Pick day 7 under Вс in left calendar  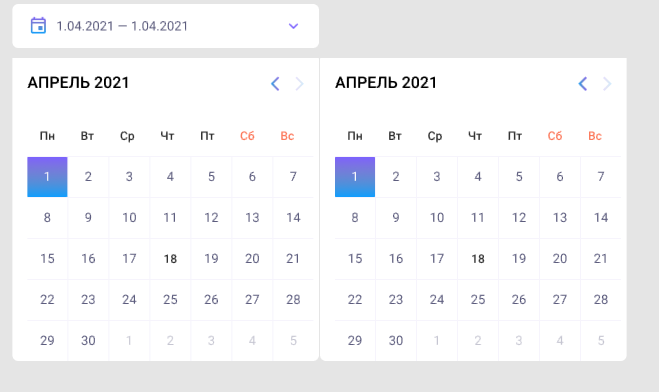[x=293, y=177]
